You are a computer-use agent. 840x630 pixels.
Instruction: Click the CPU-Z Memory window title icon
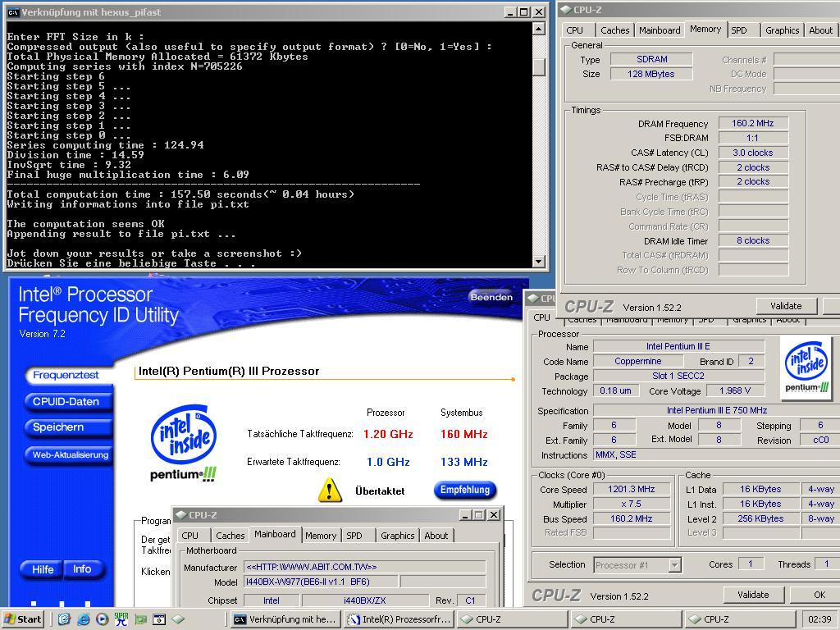566,10
